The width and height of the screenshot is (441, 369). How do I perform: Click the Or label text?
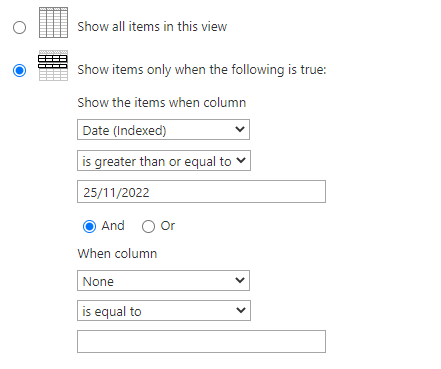(168, 226)
